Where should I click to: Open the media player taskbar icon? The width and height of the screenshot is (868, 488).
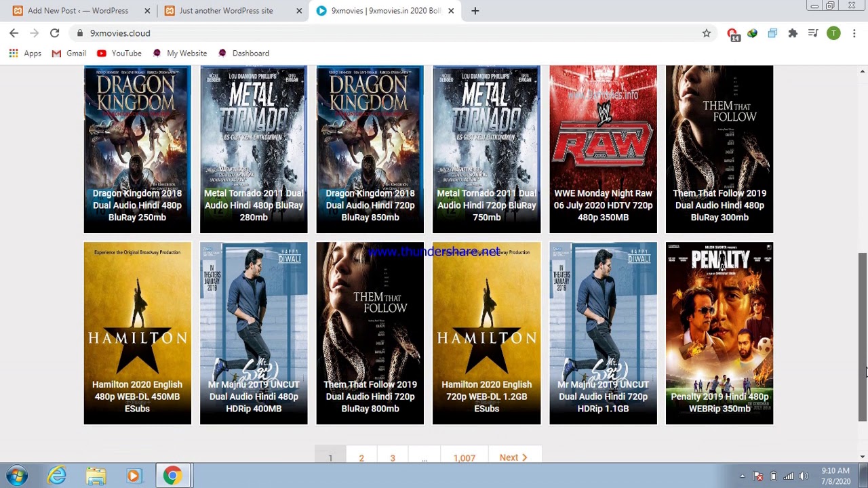point(134,476)
